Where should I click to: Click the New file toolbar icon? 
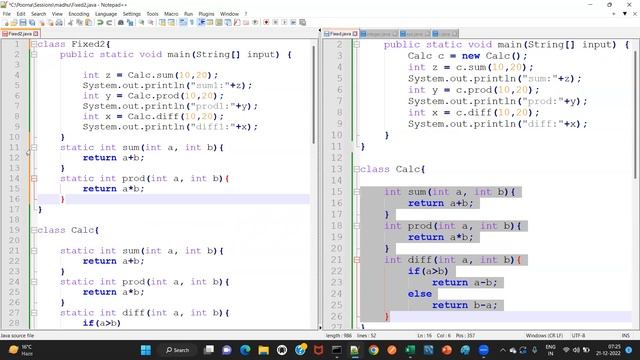[6, 22]
